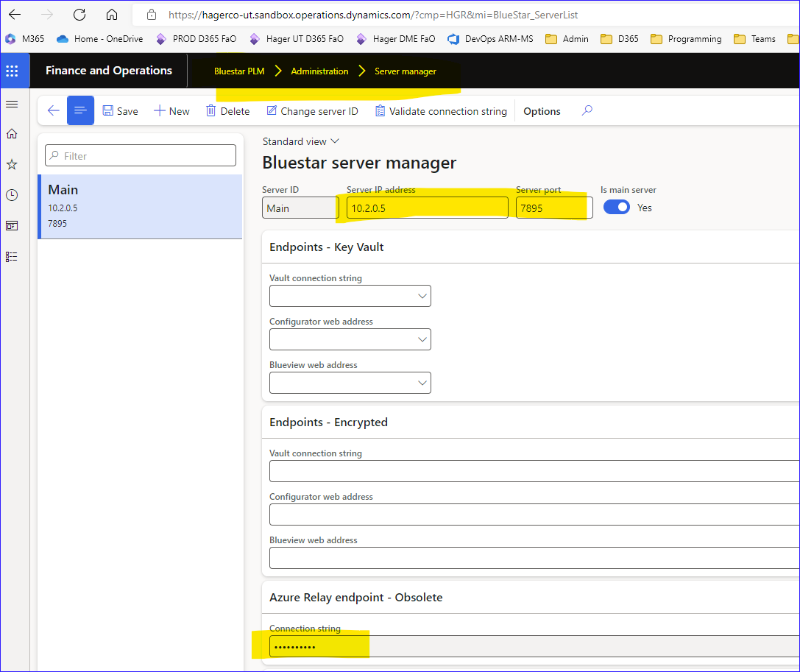Toggle the Is main server switch
Screen dimensions: 800x672
(616, 207)
